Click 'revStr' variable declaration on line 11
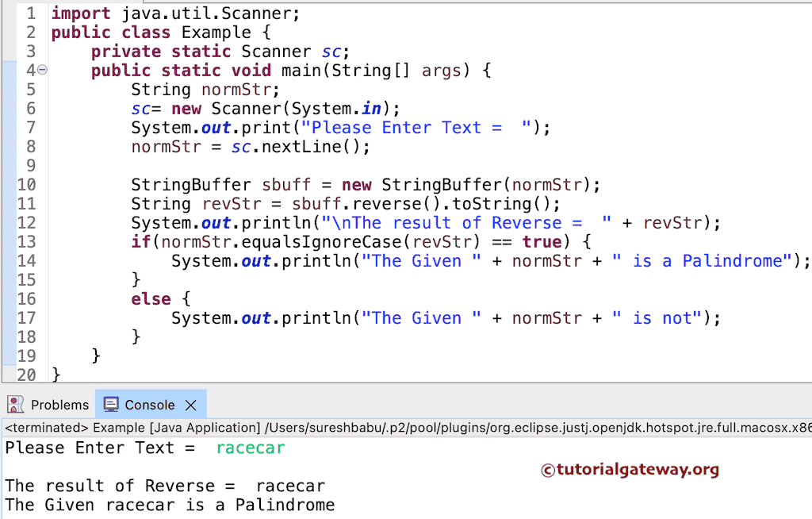This screenshot has height=519, width=812. (232, 204)
